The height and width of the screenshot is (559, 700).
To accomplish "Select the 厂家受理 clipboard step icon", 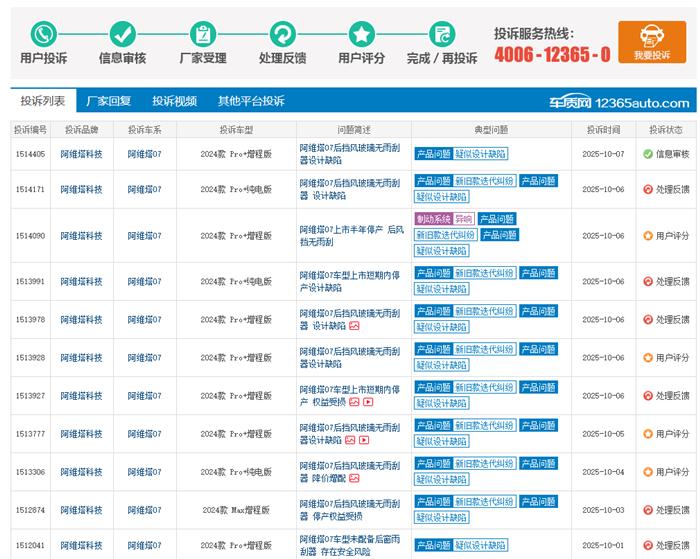I will [202, 34].
